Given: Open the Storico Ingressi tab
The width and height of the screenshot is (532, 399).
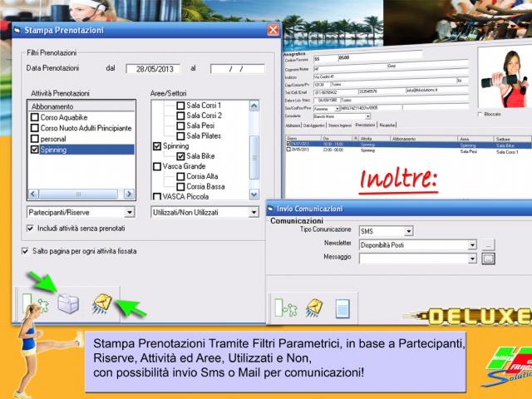Looking at the screenshot, I should pos(342,125).
